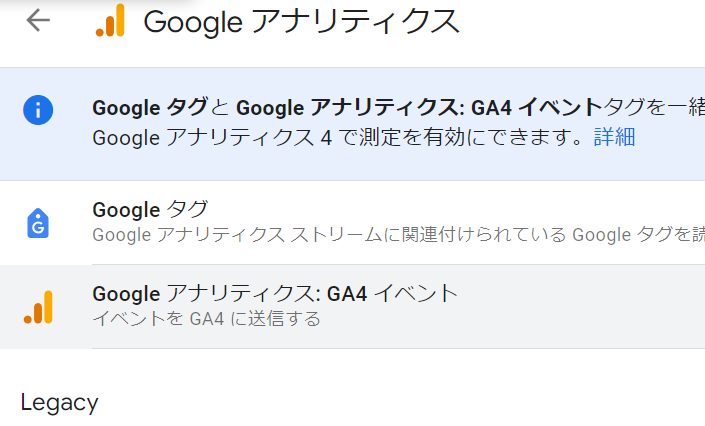Choose Google アナリティクス: GA4 イベント title
This screenshot has height=426, width=705.
tap(274, 294)
